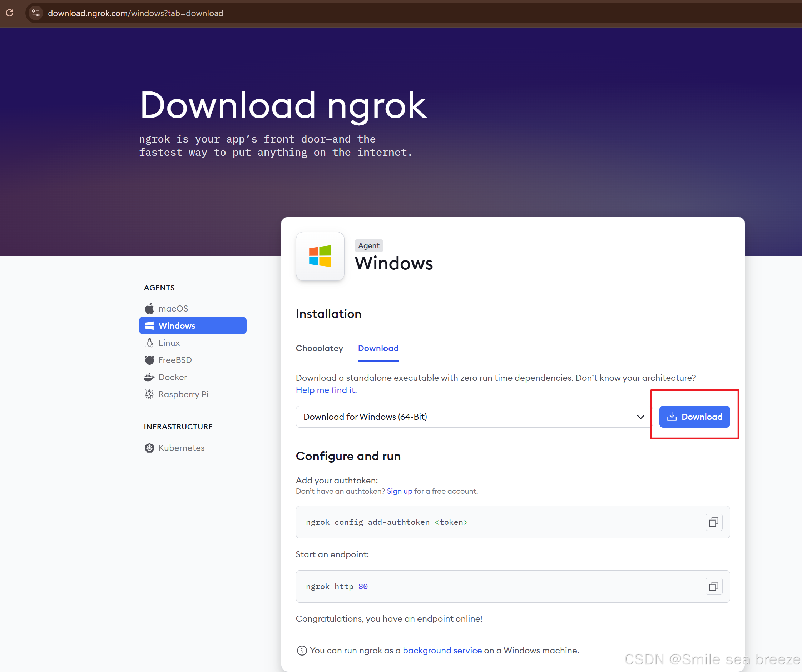Viewport: 802px width, 672px height.
Task: Choose the FreeBSD agent
Action: coord(175,360)
